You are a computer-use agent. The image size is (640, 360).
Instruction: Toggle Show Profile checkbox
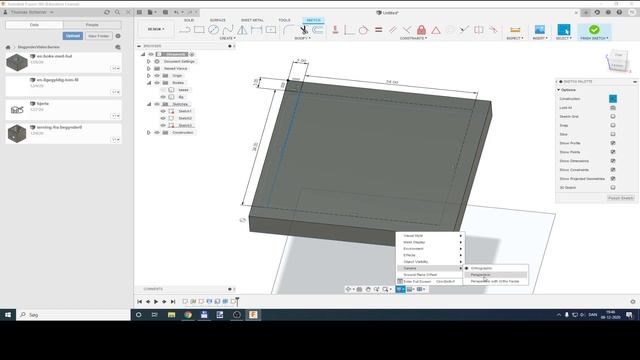pyautogui.click(x=613, y=143)
